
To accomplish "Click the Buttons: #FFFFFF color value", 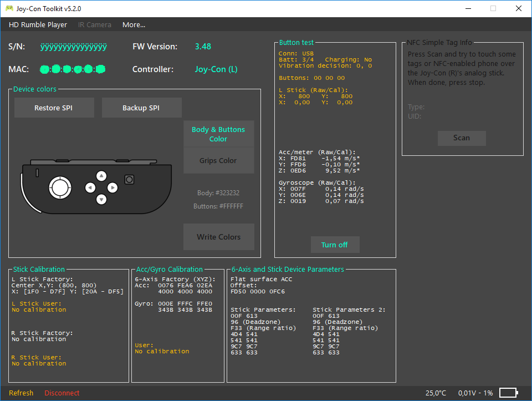I will coord(218,206).
